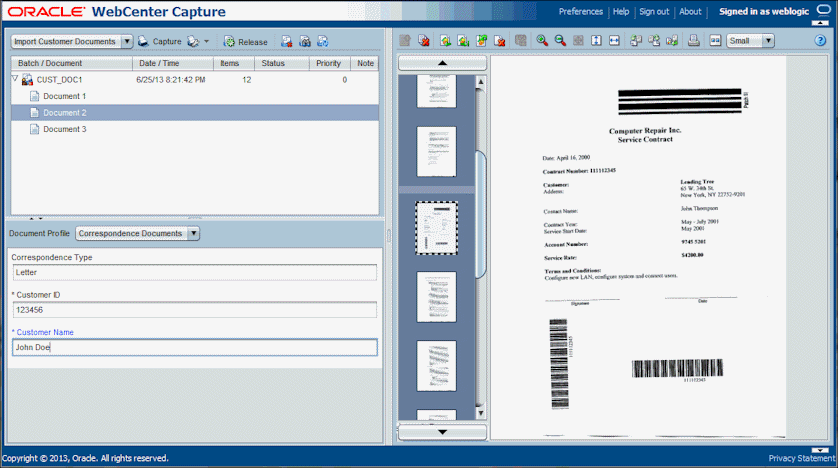Click the header collapse arrow under signed in text
The width and height of the screenshot is (838, 468).
pyautogui.click(x=820, y=23)
